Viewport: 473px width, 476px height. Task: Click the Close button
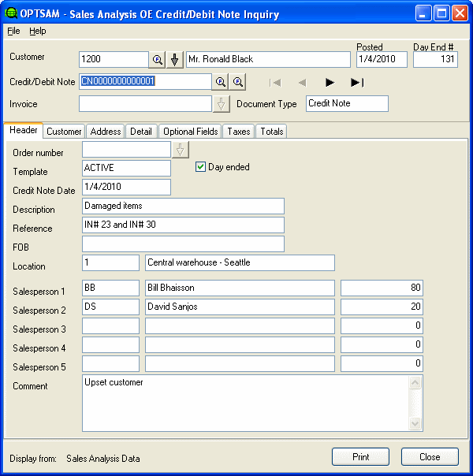[x=430, y=457]
